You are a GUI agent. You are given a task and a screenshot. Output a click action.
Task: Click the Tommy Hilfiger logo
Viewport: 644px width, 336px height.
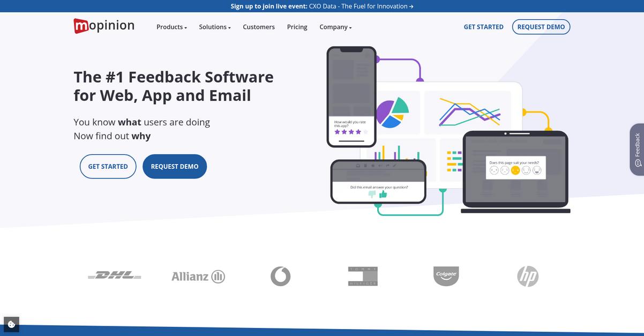pos(363,276)
